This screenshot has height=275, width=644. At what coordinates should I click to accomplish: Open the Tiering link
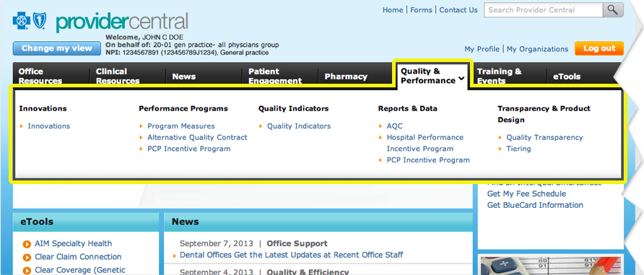[518, 149]
